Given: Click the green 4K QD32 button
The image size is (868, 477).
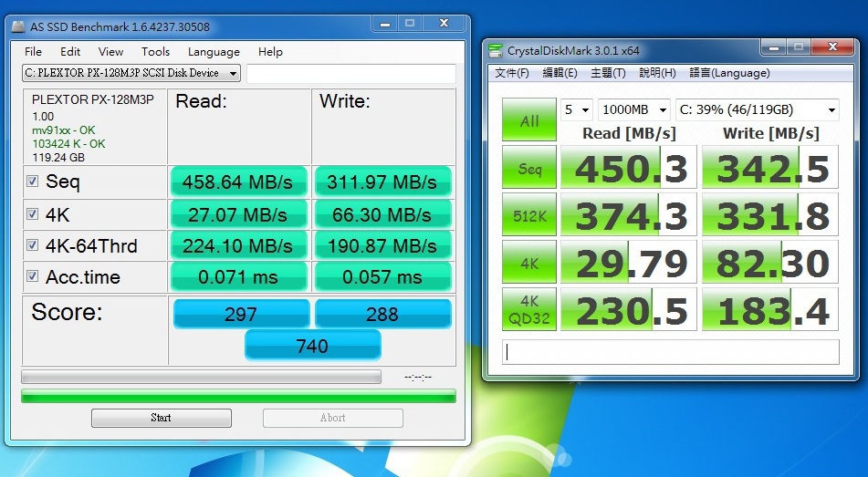Looking at the screenshot, I should pos(528,309).
